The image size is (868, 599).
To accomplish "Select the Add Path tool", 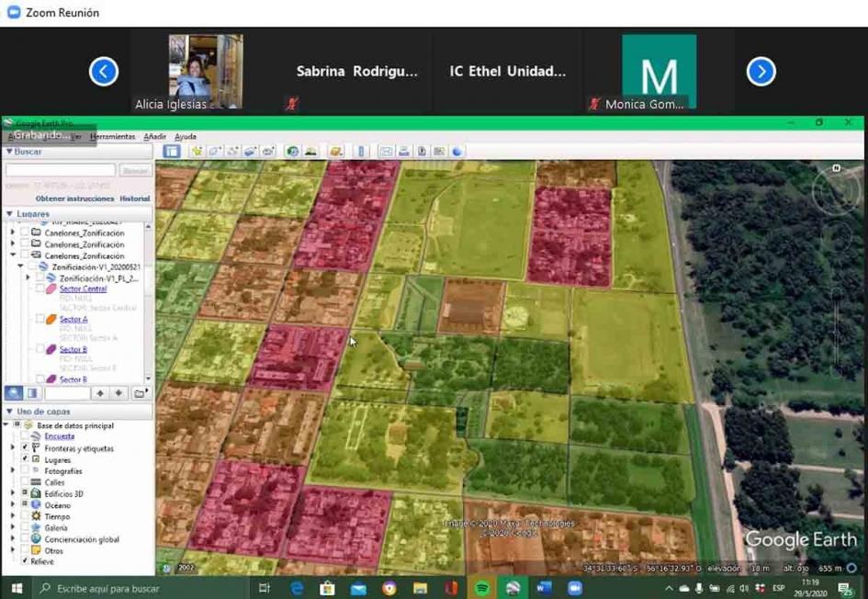I will [232, 152].
